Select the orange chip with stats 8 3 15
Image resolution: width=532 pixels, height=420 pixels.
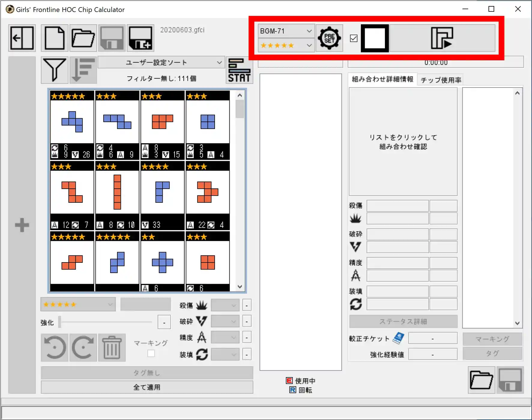point(162,125)
